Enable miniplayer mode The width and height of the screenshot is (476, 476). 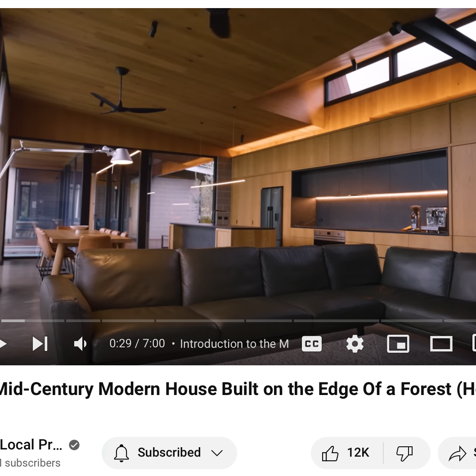pyautogui.click(x=398, y=344)
